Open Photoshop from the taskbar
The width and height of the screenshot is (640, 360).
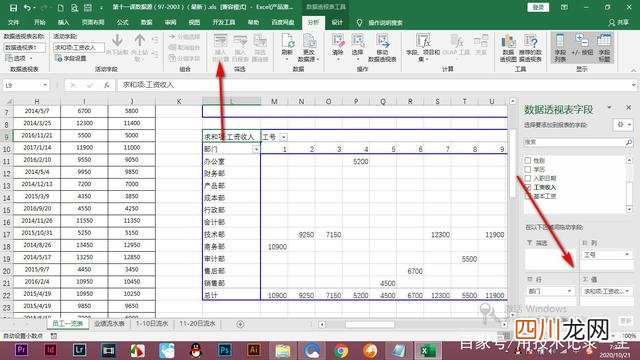[x=224, y=350]
